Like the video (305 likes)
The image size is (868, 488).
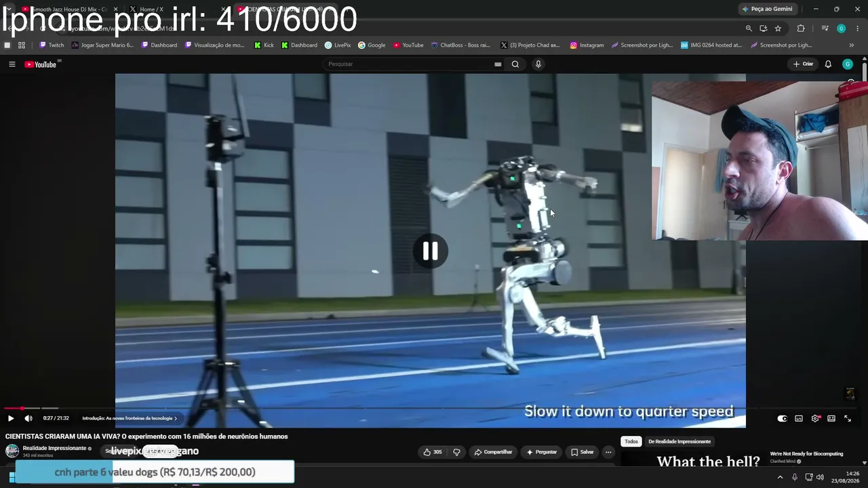[x=433, y=452]
